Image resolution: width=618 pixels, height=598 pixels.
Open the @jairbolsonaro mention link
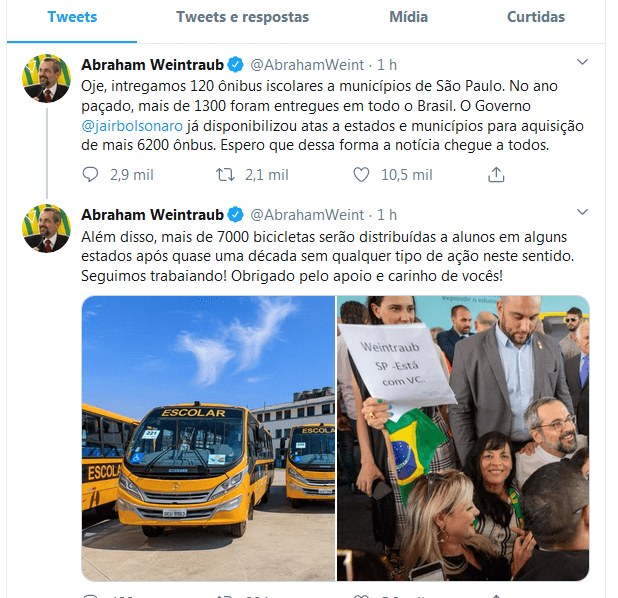click(x=132, y=126)
